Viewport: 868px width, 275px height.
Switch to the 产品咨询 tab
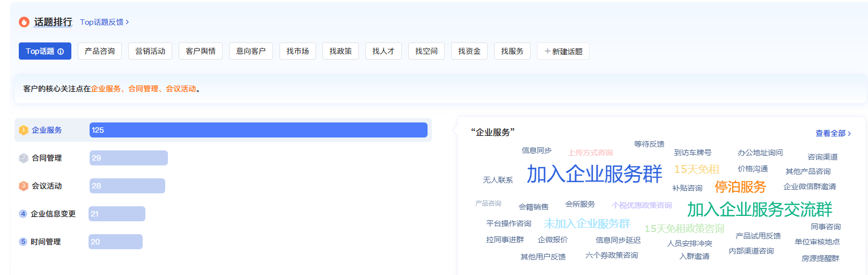(100, 51)
